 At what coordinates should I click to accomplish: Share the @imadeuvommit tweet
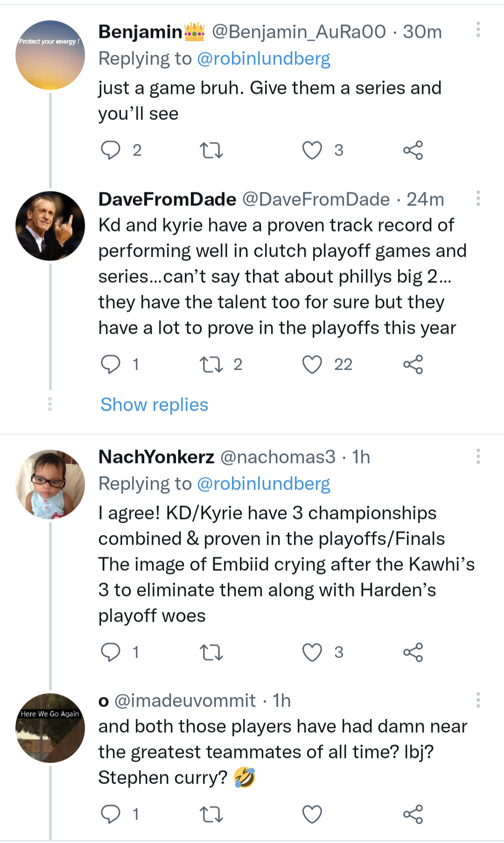(413, 815)
